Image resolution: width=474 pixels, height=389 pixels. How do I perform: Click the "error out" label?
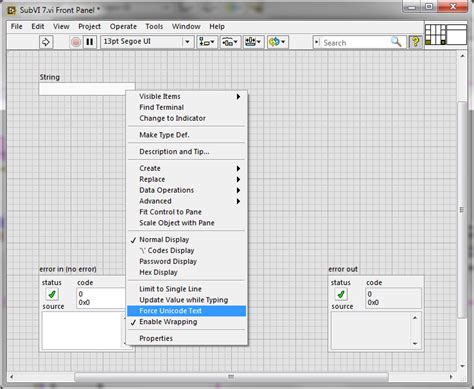(343, 269)
